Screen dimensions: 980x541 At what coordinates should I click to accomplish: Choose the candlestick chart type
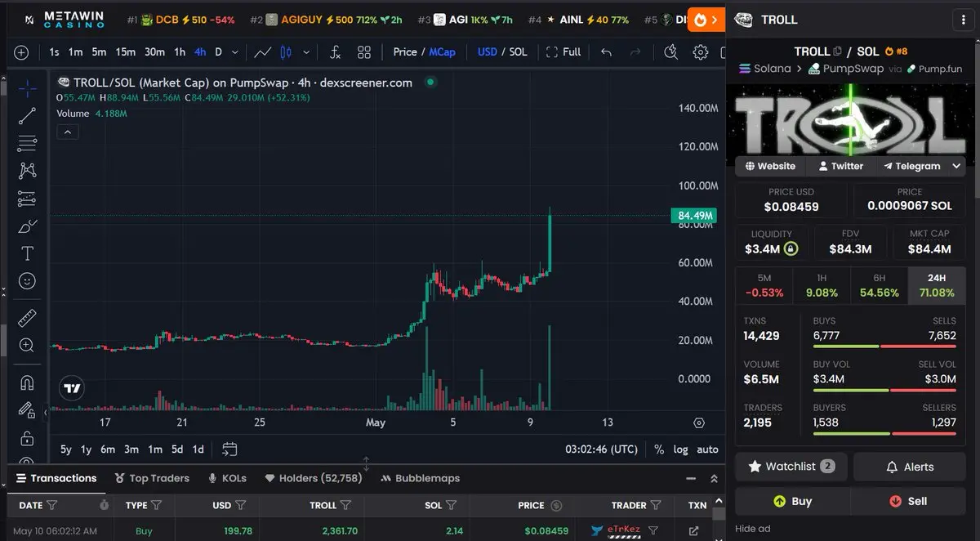[x=286, y=52]
